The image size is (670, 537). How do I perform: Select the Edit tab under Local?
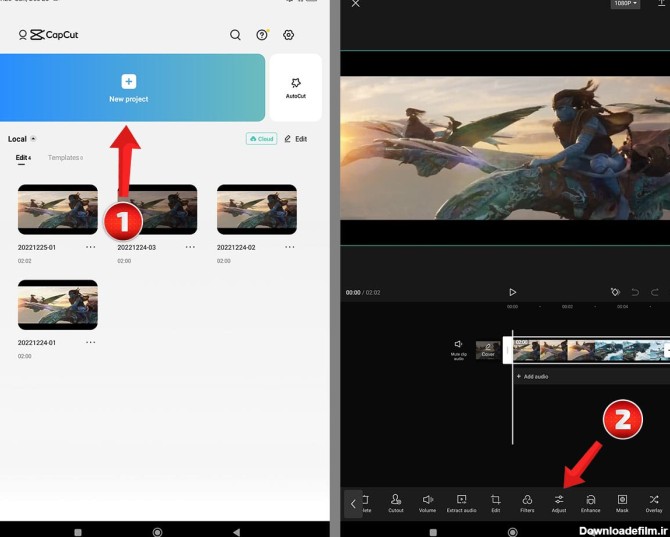[x=22, y=158]
